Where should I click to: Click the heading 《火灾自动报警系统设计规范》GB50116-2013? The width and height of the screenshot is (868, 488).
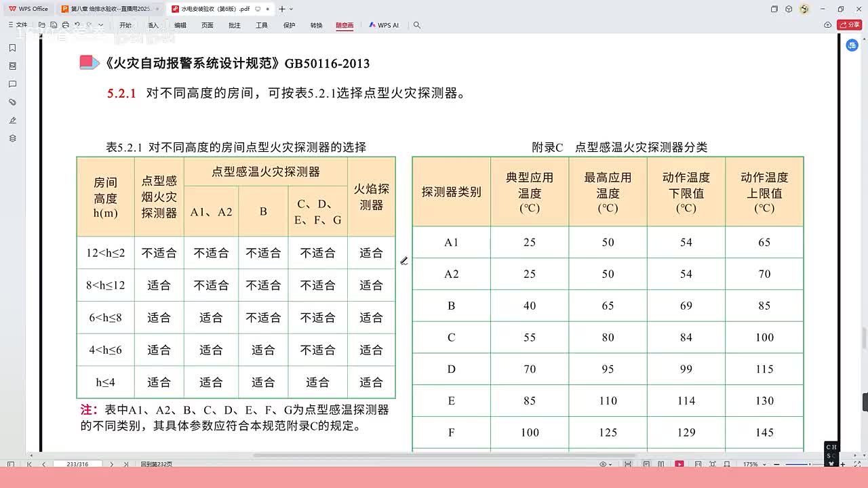pyautogui.click(x=237, y=63)
